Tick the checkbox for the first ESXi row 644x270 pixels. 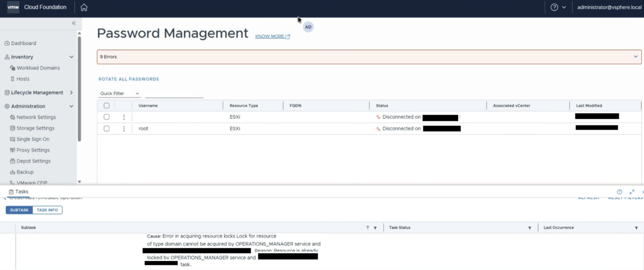tap(107, 117)
